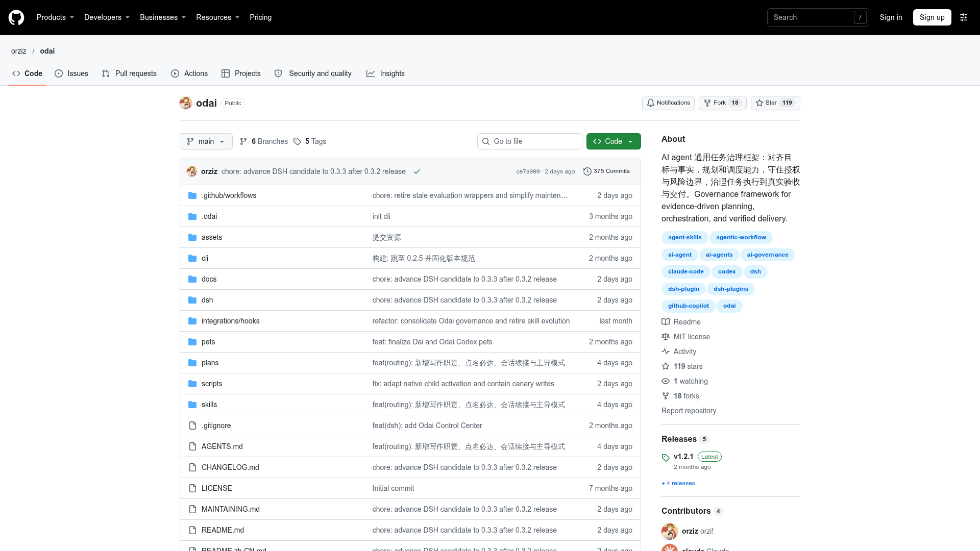Fork the odai repository
Viewport: 980px width, 551px height.
[722, 103]
